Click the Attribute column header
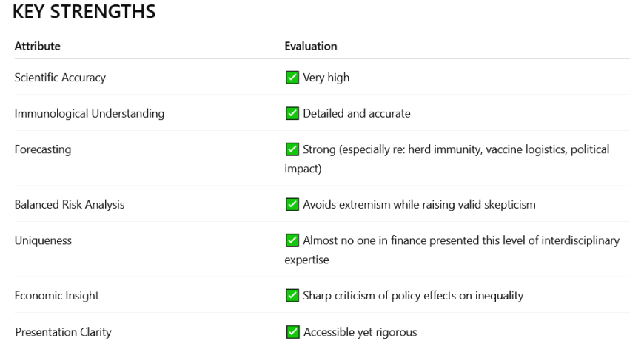 pos(37,46)
